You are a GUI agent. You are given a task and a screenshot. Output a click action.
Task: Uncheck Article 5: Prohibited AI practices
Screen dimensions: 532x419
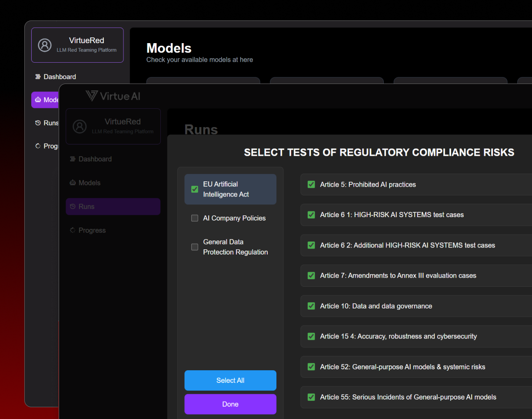(x=311, y=184)
